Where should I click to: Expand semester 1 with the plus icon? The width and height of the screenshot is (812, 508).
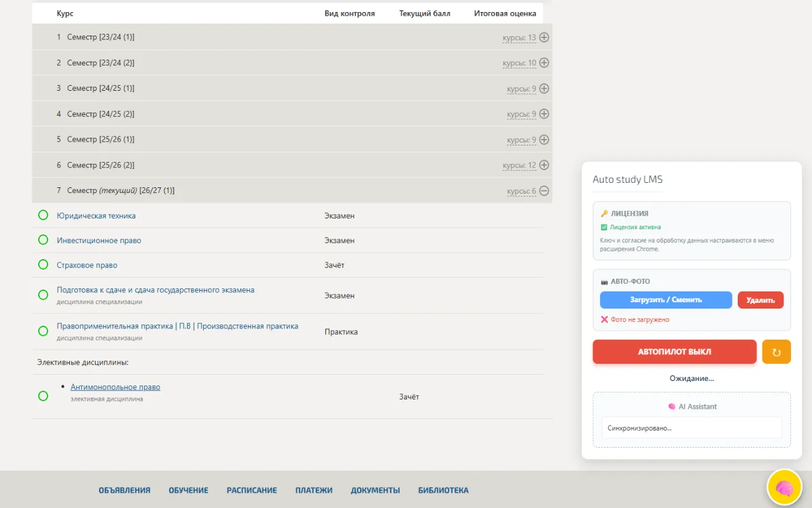click(x=544, y=37)
